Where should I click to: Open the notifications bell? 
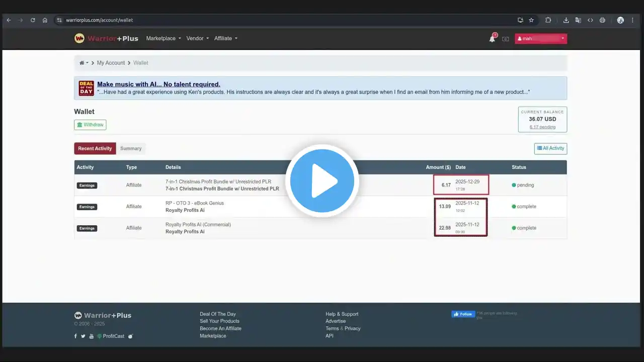(x=492, y=39)
